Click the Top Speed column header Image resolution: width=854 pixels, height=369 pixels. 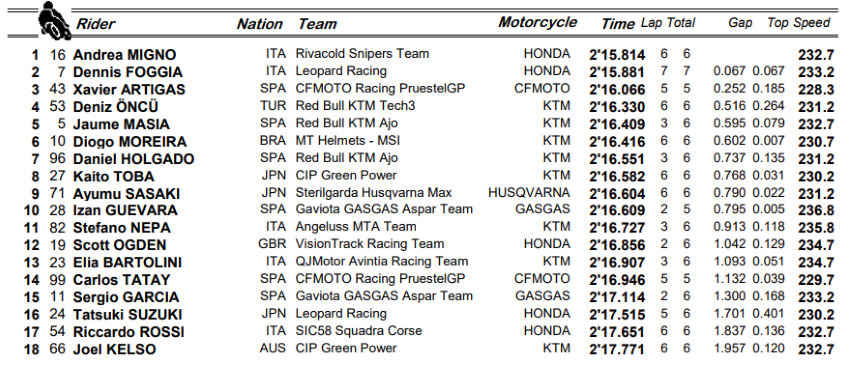click(798, 23)
